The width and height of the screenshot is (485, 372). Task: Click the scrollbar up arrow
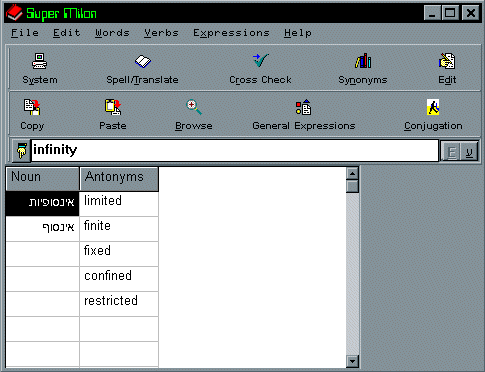coord(352,173)
